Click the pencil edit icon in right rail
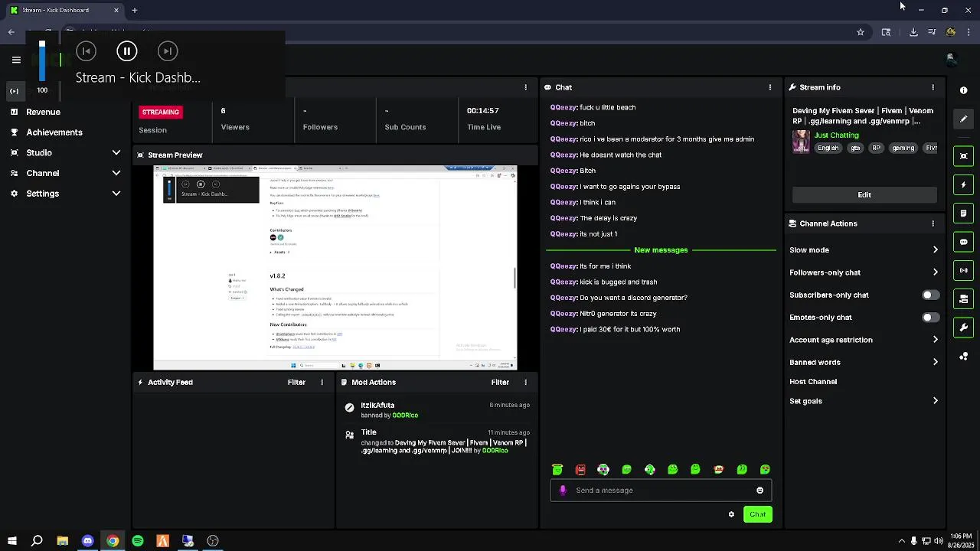Screen dimensions: 980x551 pos(963,119)
